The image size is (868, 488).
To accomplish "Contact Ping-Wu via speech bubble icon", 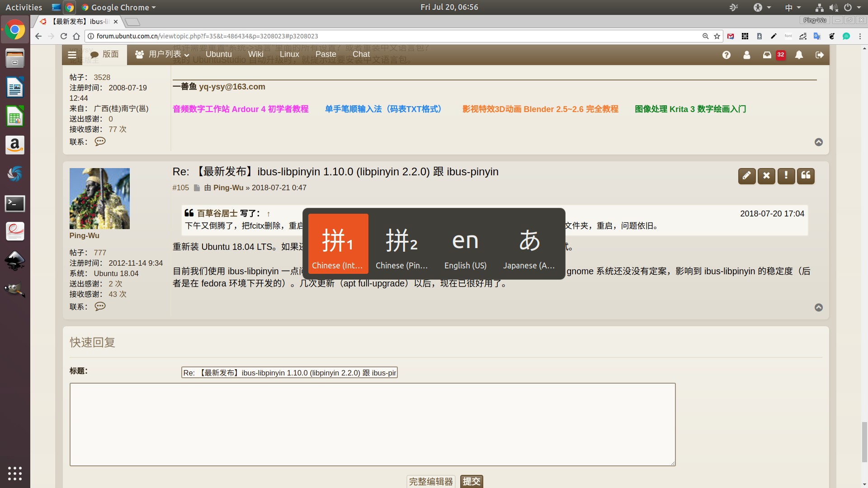I will [x=100, y=306].
